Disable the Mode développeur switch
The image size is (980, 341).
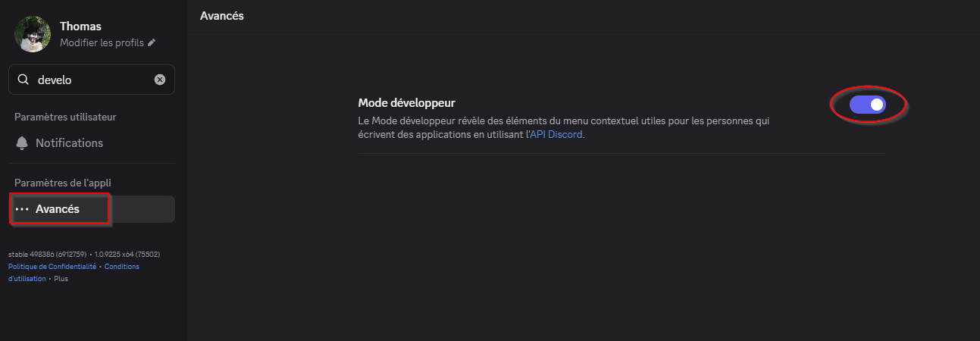click(x=868, y=105)
